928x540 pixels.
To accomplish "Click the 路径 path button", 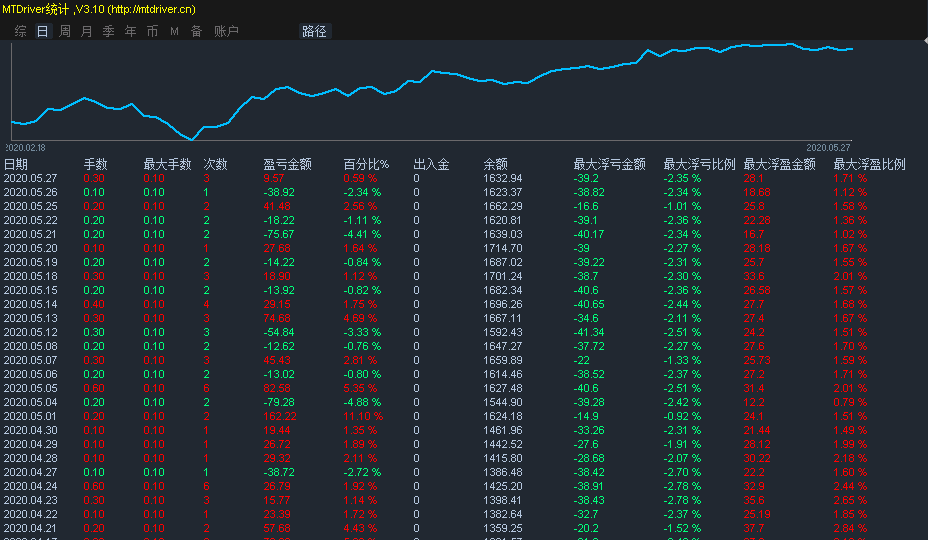I will coord(314,31).
